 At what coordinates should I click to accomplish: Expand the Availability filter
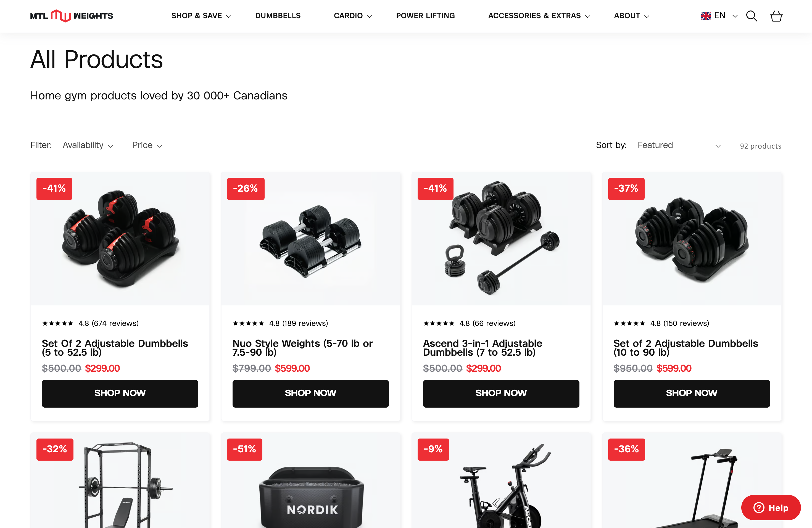point(88,145)
